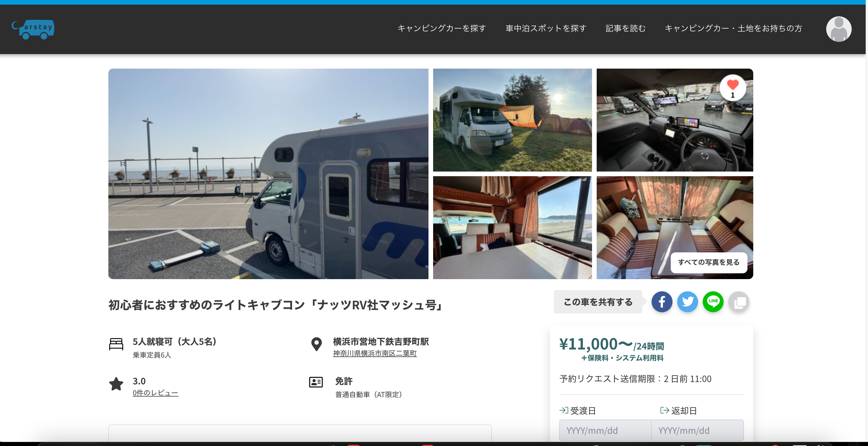The height and width of the screenshot is (446, 868).
Task: Click すべての写真を見る button
Action: coord(709,262)
